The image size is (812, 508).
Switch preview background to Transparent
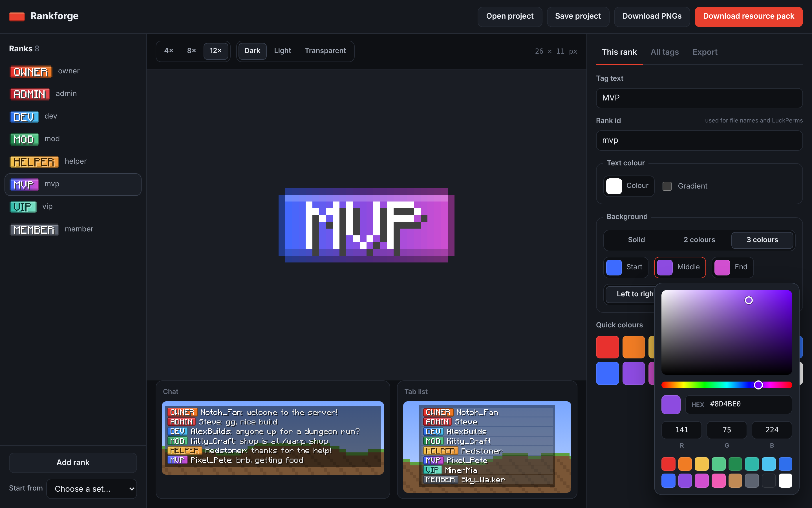[x=325, y=51]
